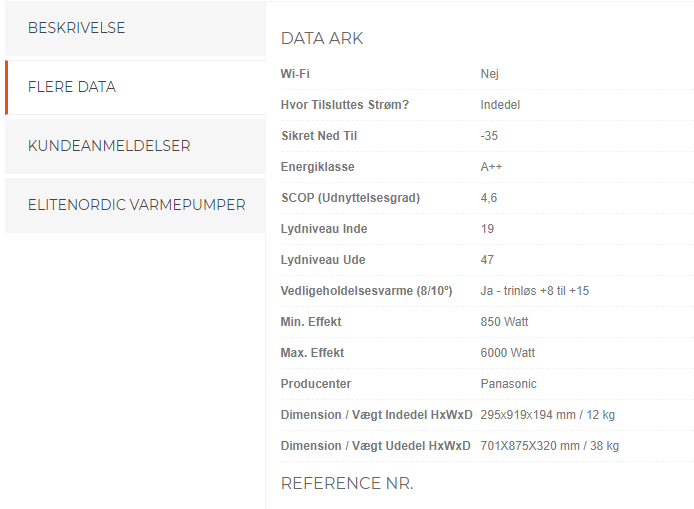This screenshot has height=509, width=694.
Task: Click the Lydniveau Ude label
Action: pyautogui.click(x=323, y=260)
